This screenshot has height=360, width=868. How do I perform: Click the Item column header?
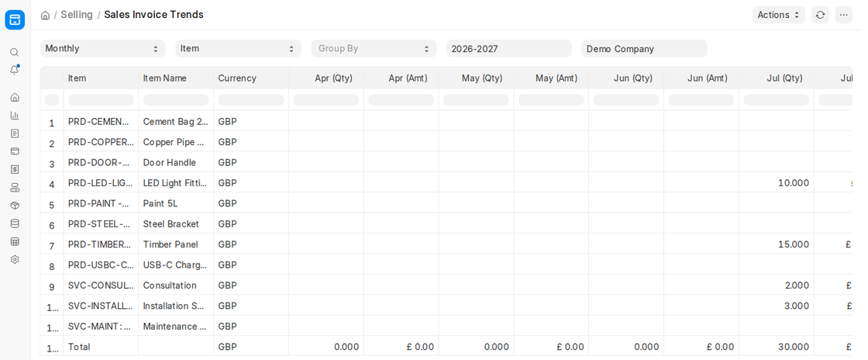point(101,78)
